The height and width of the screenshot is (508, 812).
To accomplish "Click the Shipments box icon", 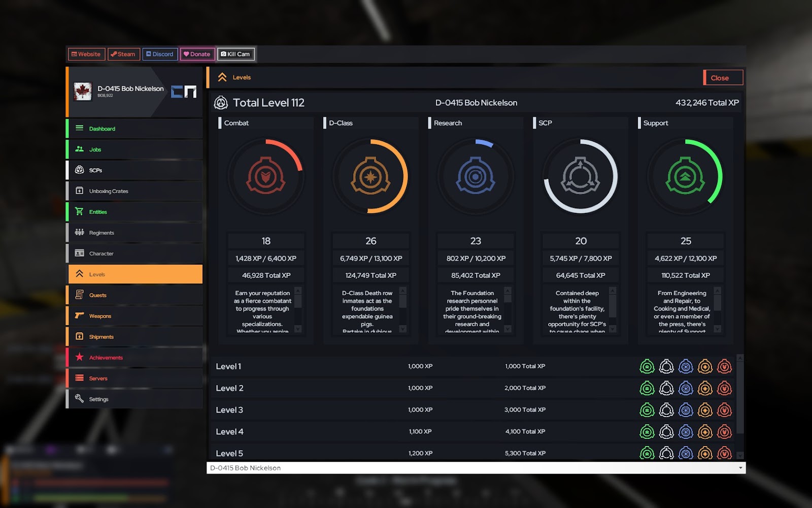I will coord(80,336).
